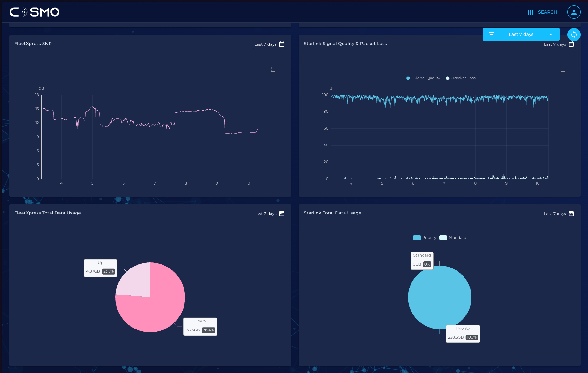Viewport: 588px width, 373px height.
Task: Open Last 7 days on FleetXpress Total Data Usage
Action: [x=265, y=214]
